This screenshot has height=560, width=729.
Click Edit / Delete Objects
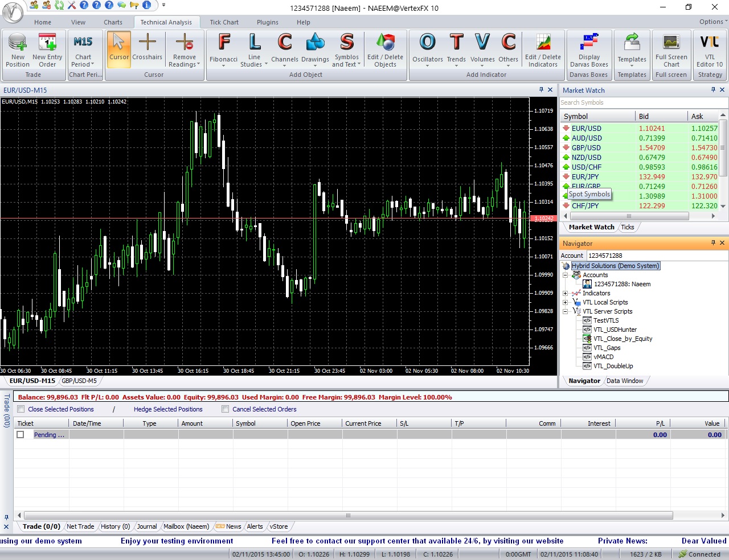tap(385, 50)
